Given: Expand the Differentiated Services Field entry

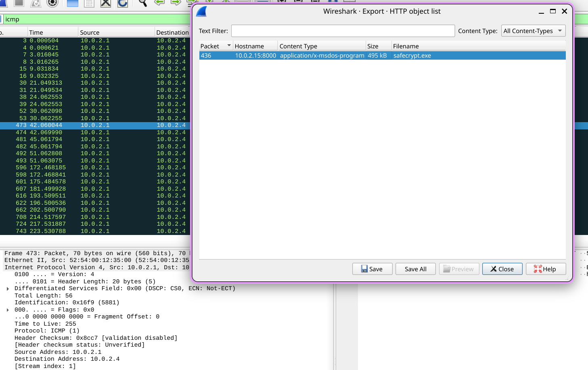Looking at the screenshot, I should pyautogui.click(x=8, y=289).
